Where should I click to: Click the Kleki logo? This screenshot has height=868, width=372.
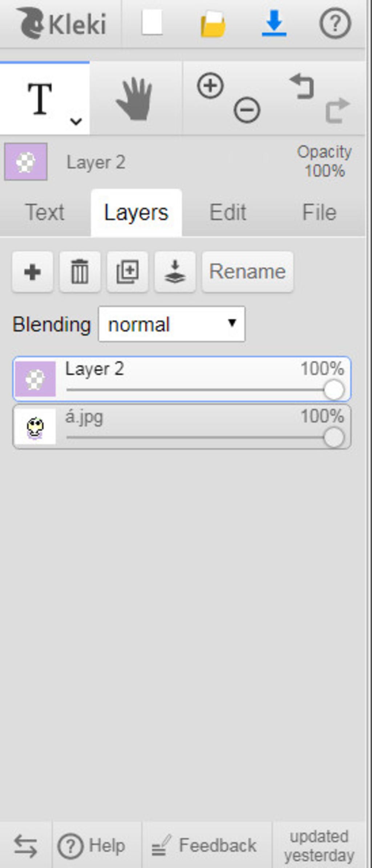pos(62,24)
